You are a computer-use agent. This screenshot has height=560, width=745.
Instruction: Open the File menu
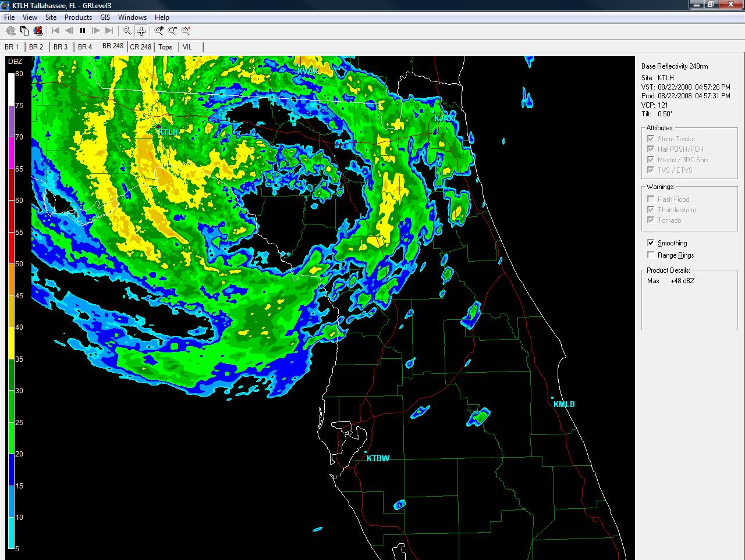(9, 17)
